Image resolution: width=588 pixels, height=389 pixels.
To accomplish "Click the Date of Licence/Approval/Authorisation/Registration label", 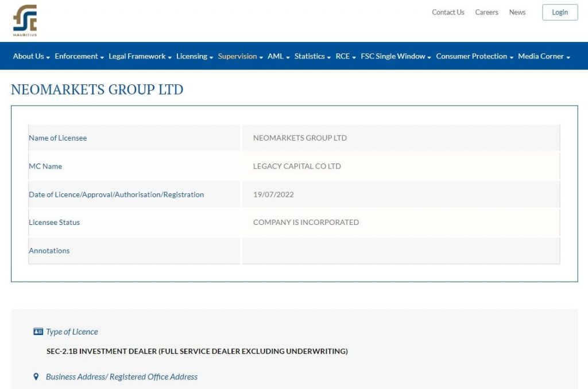I will click(x=116, y=194).
